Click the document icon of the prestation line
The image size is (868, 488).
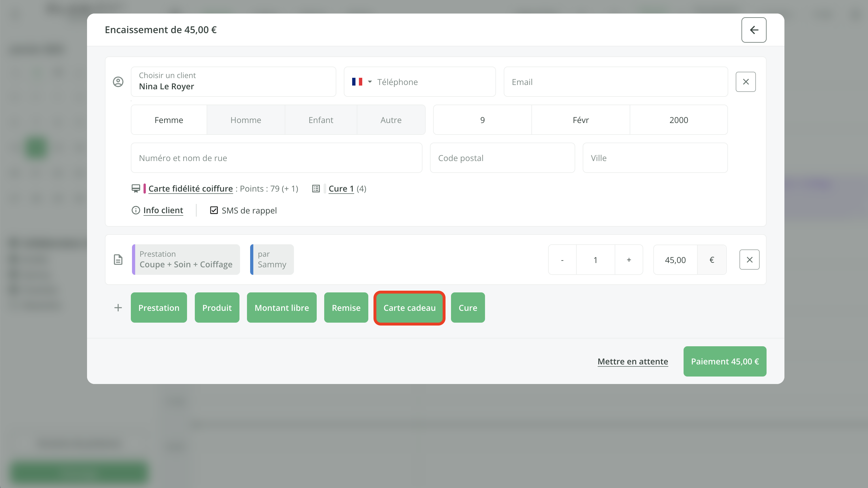click(118, 260)
